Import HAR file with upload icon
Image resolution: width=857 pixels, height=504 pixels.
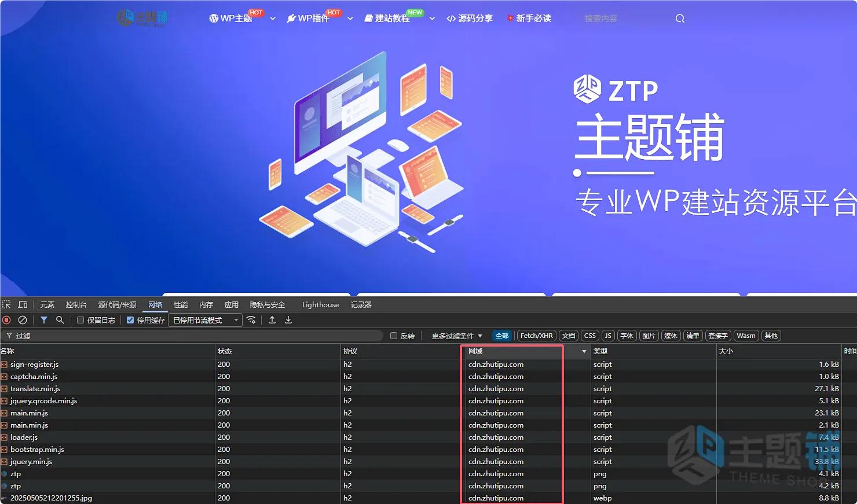272,320
